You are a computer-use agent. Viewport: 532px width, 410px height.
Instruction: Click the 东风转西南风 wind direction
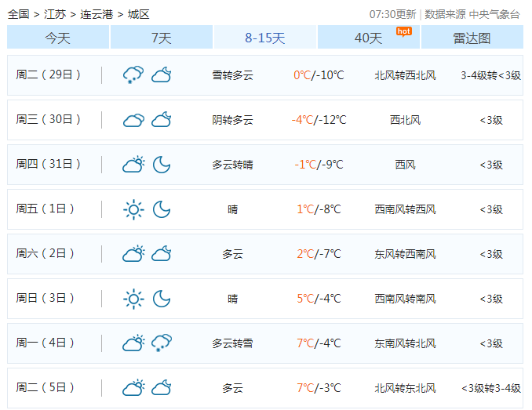pyautogui.click(x=405, y=254)
